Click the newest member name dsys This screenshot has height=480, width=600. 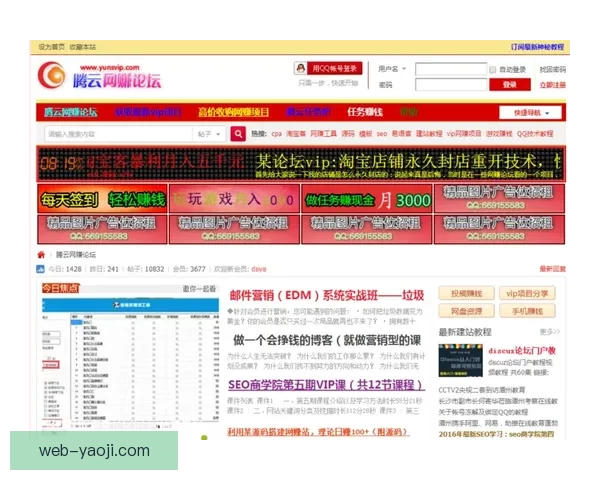coord(259,269)
